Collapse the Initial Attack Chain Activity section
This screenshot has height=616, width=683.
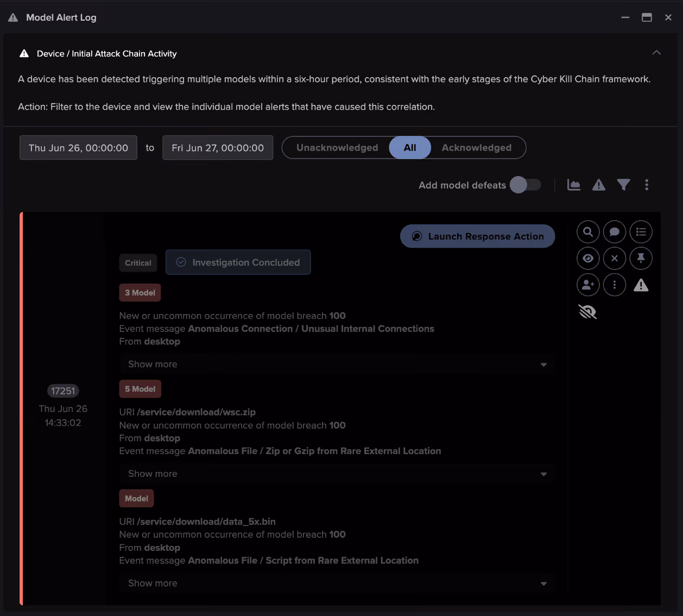pyautogui.click(x=656, y=53)
